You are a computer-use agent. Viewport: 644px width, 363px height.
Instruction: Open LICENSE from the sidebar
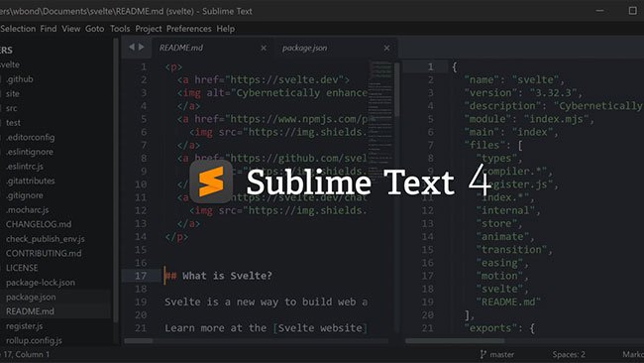[22, 268]
